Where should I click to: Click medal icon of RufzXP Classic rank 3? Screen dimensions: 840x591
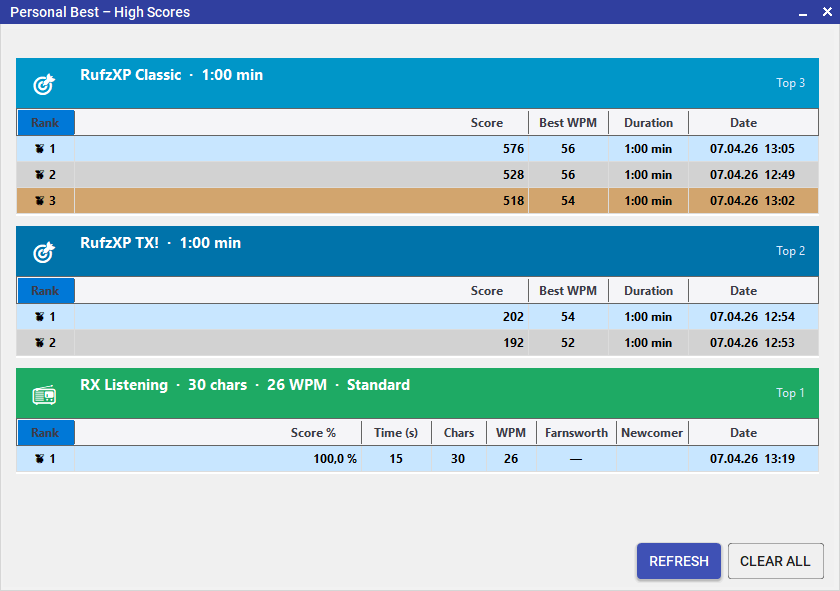point(39,201)
